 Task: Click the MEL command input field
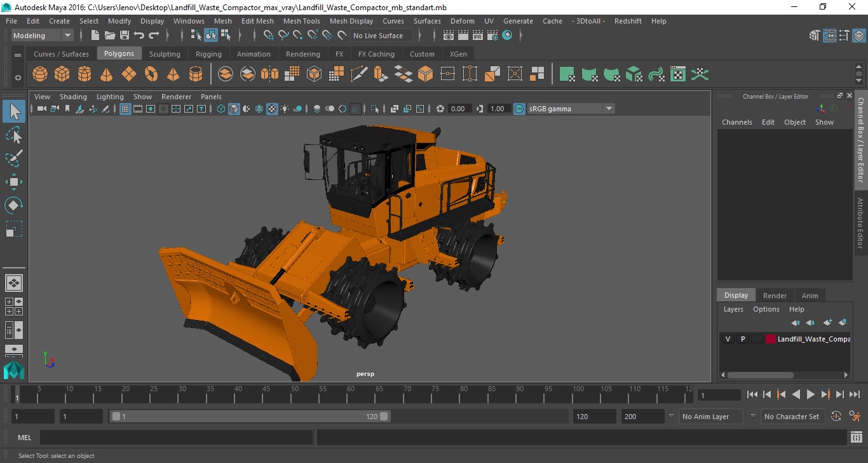177,438
